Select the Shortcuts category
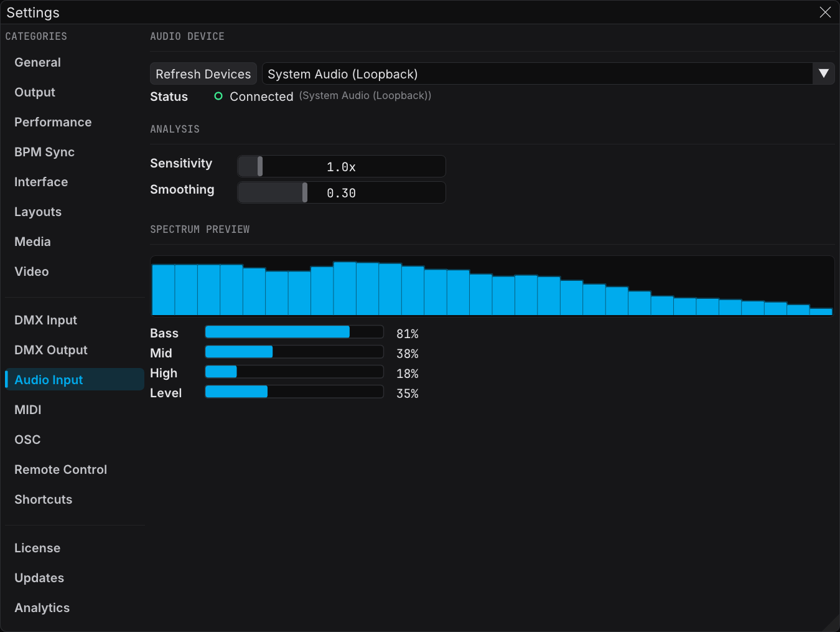 (75, 499)
